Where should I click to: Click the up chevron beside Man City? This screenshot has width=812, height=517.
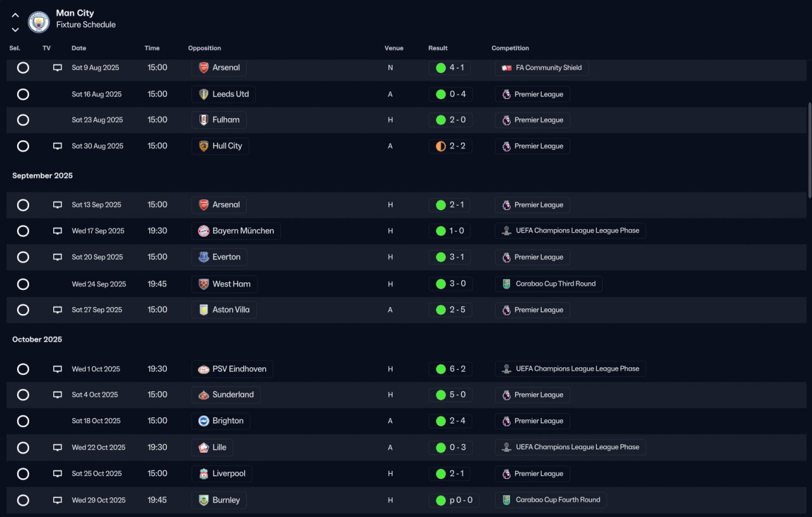pos(15,15)
